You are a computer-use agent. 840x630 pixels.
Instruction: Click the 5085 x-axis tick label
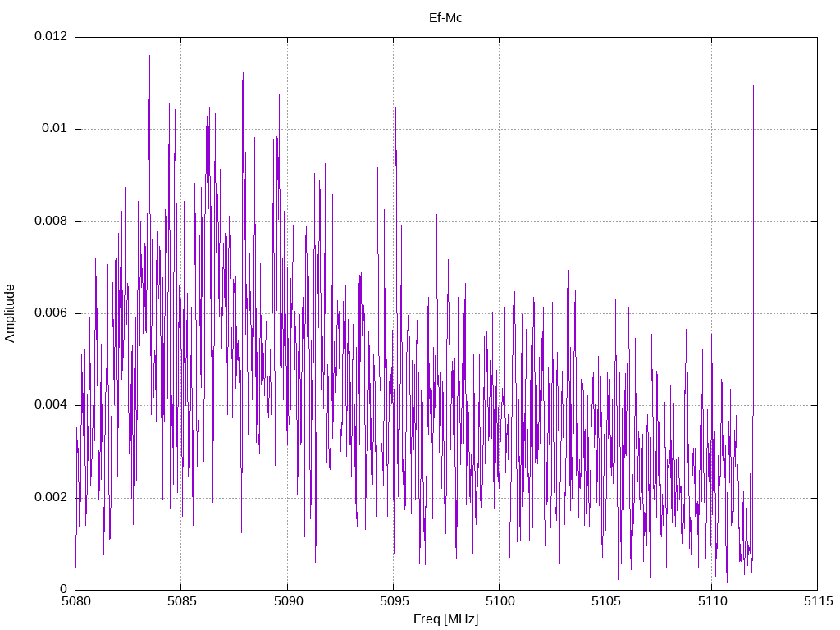click(181, 601)
